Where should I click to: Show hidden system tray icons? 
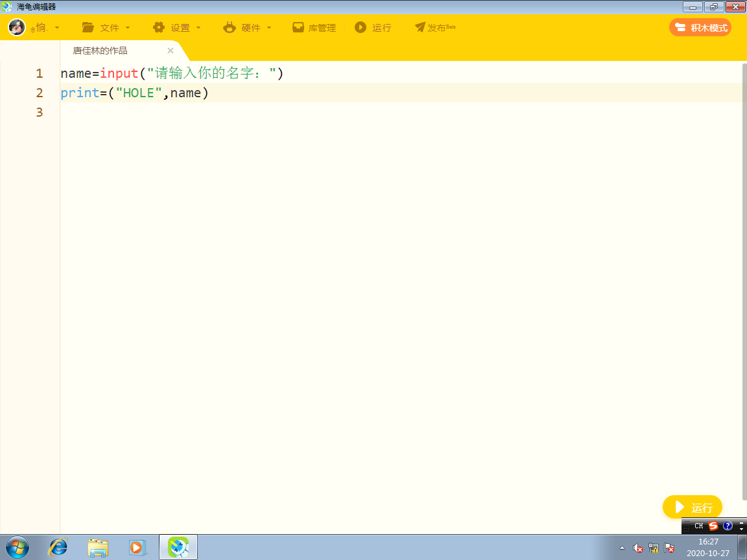click(622, 548)
